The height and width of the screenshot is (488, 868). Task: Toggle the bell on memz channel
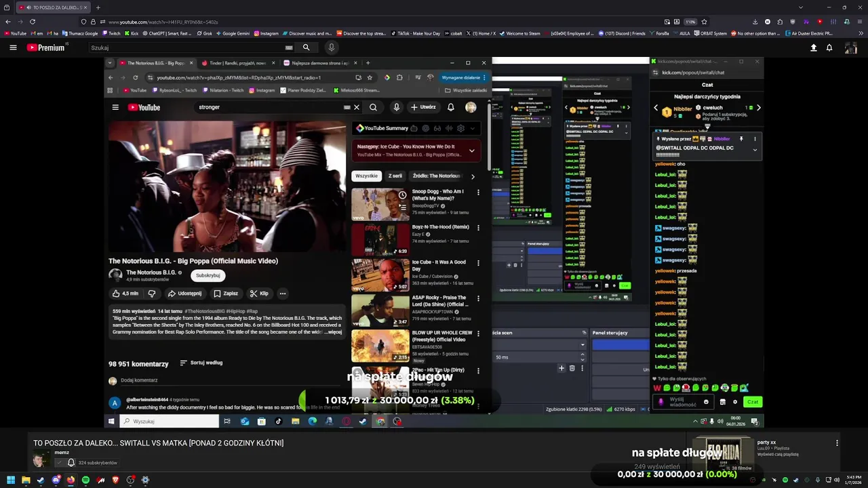point(71,463)
